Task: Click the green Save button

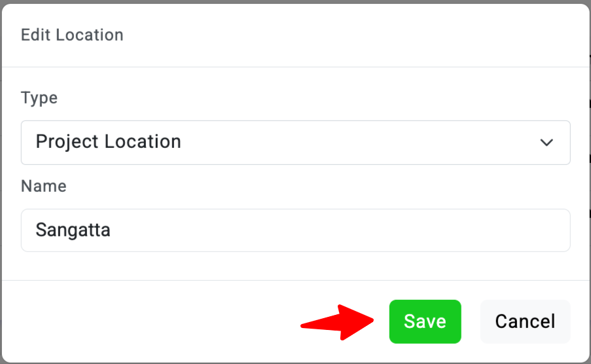Action: tap(425, 321)
